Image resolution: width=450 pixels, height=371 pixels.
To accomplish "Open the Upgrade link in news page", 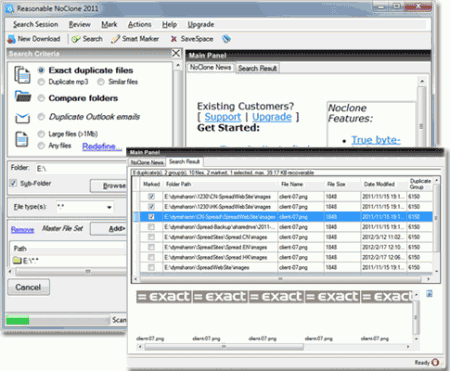I will tap(272, 117).
